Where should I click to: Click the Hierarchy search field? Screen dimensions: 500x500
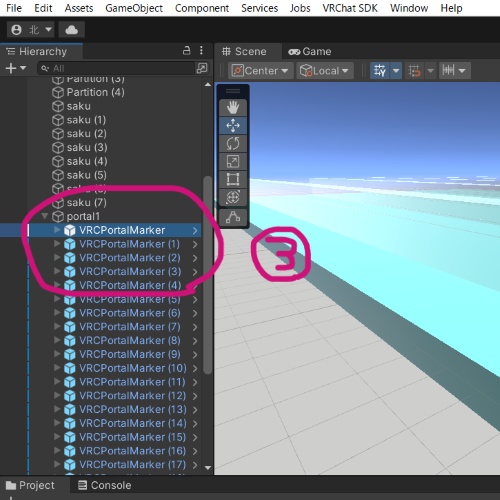coord(117,68)
